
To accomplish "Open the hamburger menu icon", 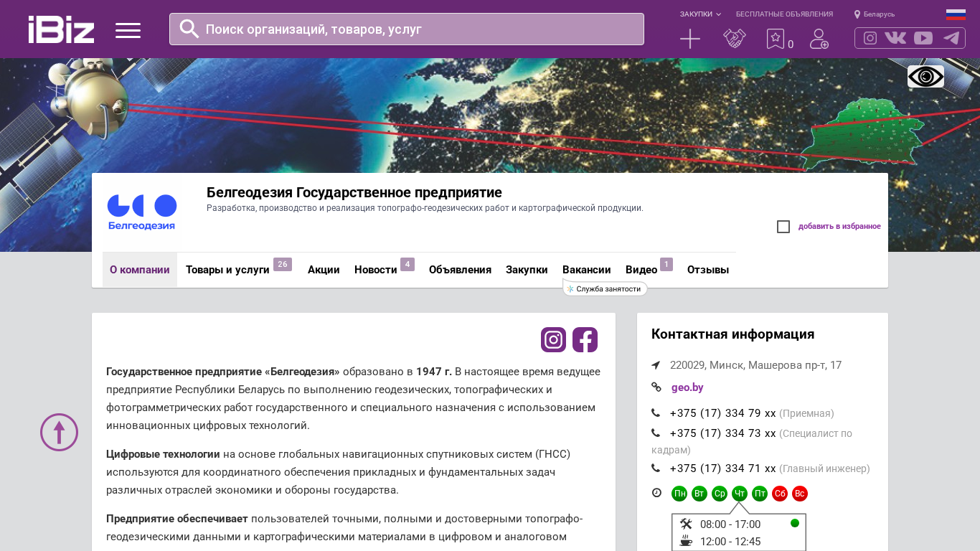I will 128,29.
